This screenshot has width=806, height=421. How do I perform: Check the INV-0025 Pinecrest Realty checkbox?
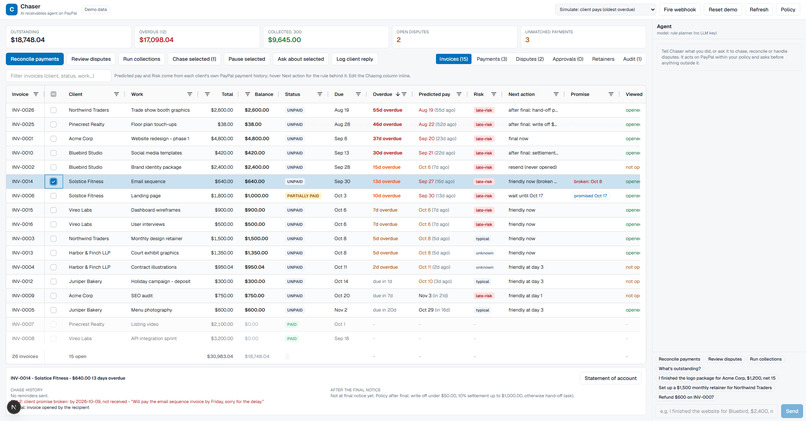53,124
